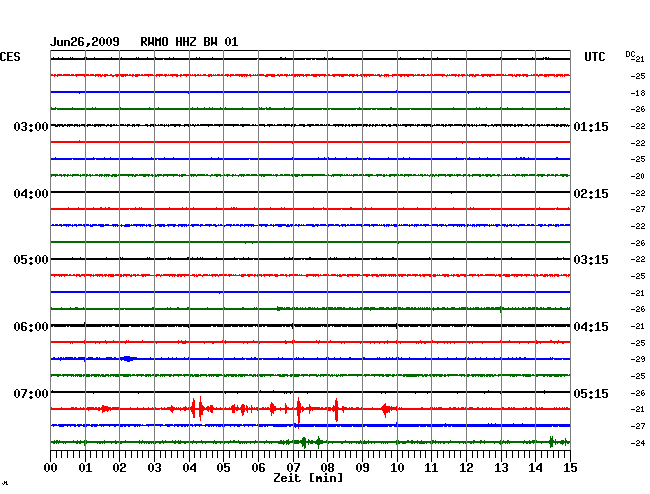Click the CES timezone header
650x494 pixels.
pos(10,57)
